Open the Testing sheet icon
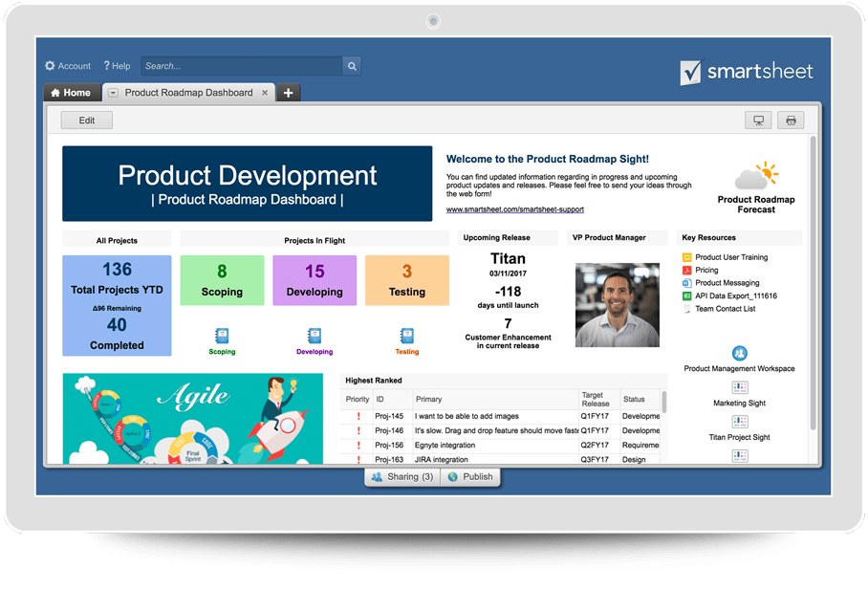Viewport: 868px width, 612px height. point(407,336)
